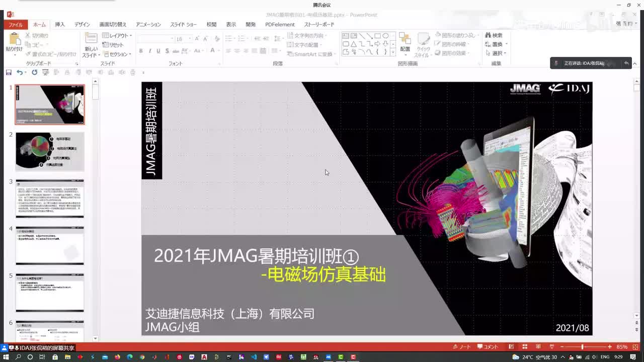Select the Oval shape in shapes gallery
Screen dimensions: 644x362
[x=385, y=36]
